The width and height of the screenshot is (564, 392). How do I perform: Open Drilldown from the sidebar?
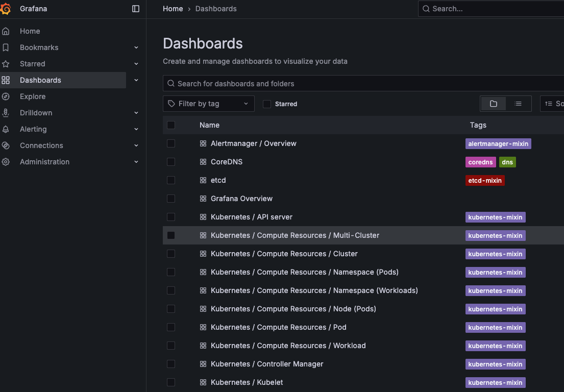[36, 113]
